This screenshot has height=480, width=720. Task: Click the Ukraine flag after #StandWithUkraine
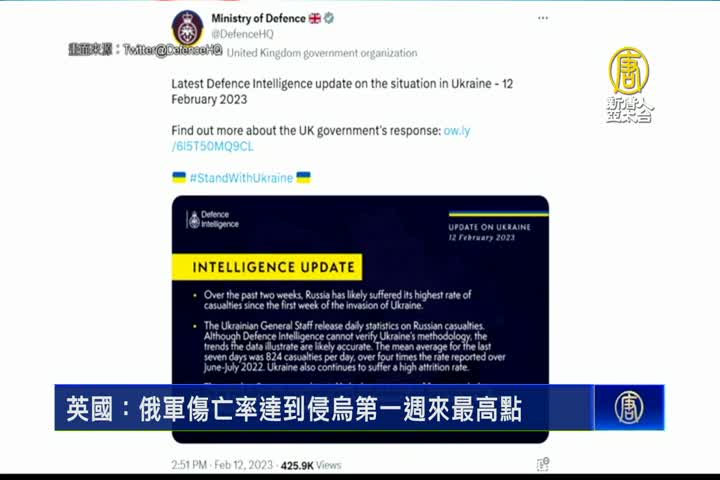304,177
